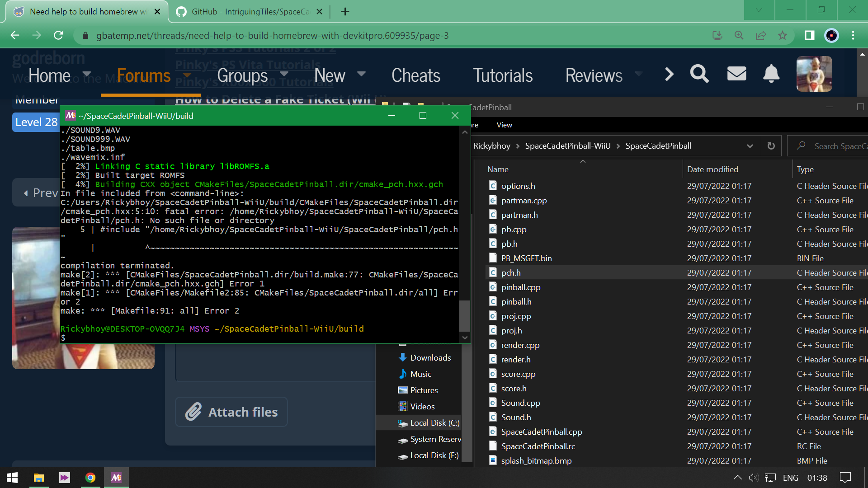Close the GBAtemp thread tab
Image resolution: width=868 pixels, height=488 pixels.
tap(157, 12)
